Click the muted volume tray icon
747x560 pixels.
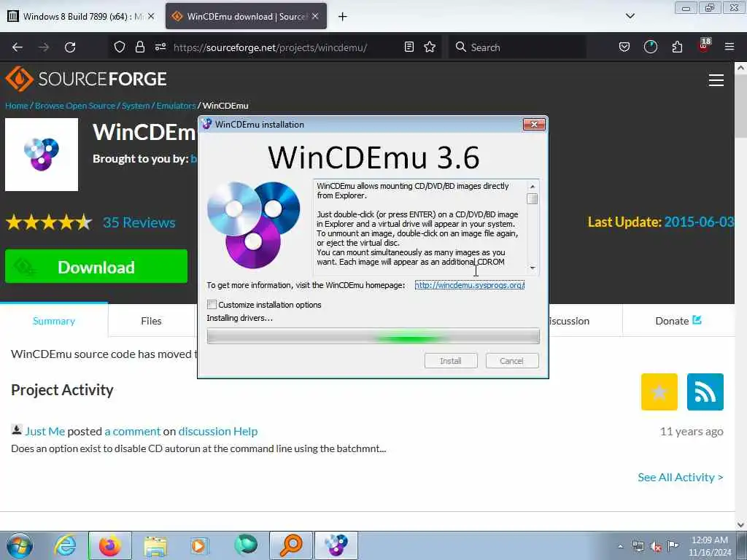pyautogui.click(x=656, y=547)
